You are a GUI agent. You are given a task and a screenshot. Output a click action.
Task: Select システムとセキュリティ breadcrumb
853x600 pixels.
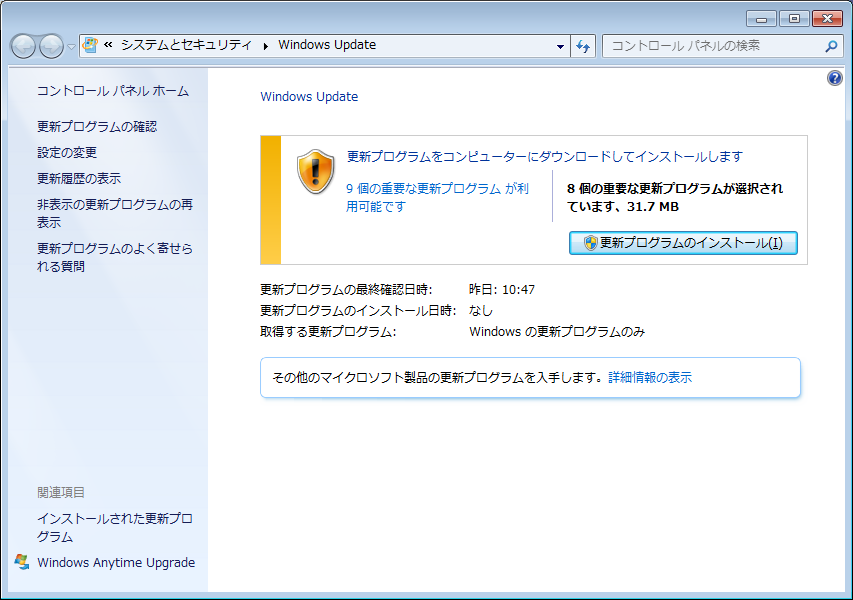[186, 45]
